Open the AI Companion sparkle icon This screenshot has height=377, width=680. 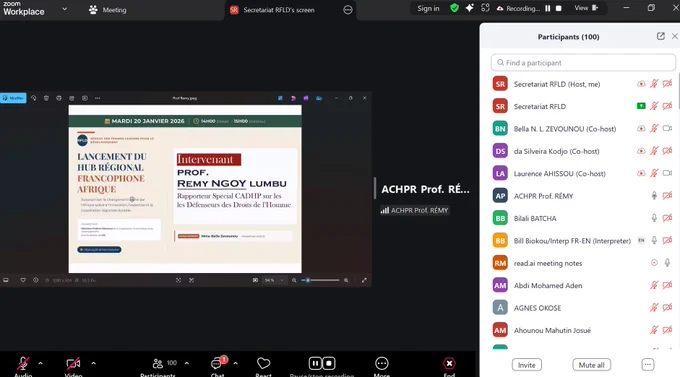470,8
